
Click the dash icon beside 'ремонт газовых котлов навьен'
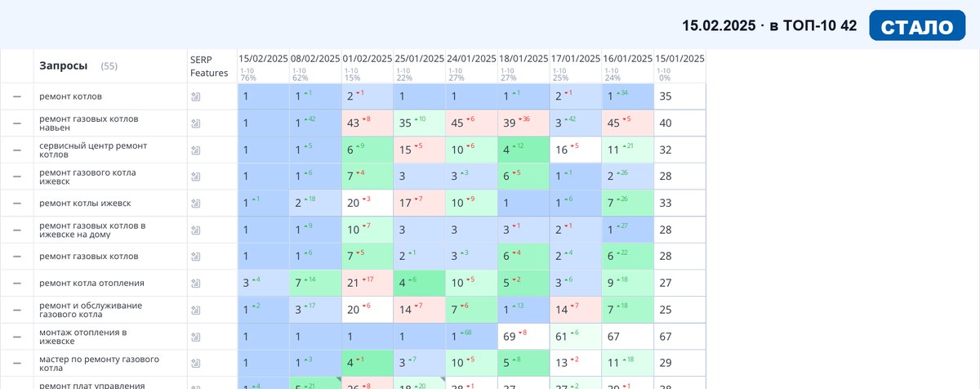(16, 123)
